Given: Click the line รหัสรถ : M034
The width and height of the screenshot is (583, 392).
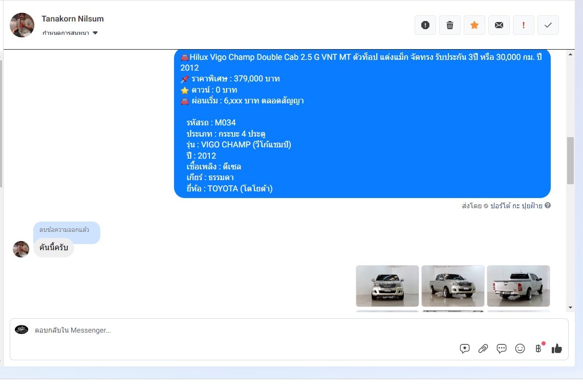Looking at the screenshot, I should 211,123.
